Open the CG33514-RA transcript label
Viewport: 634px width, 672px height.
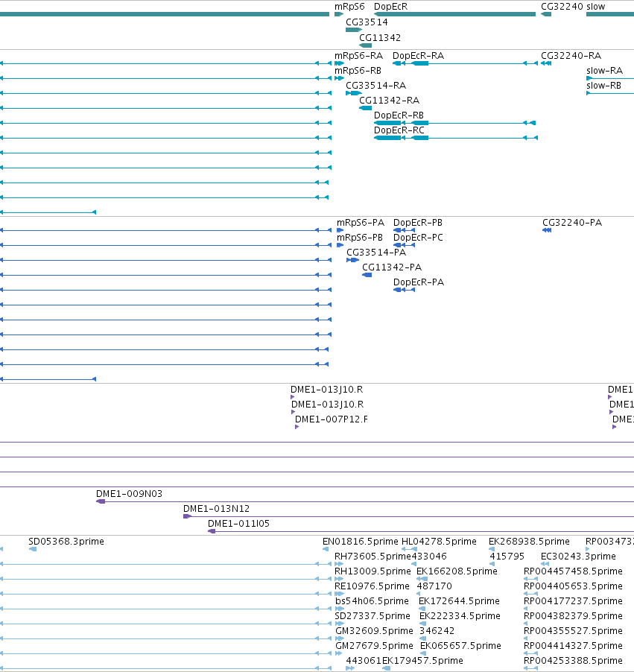[375, 86]
